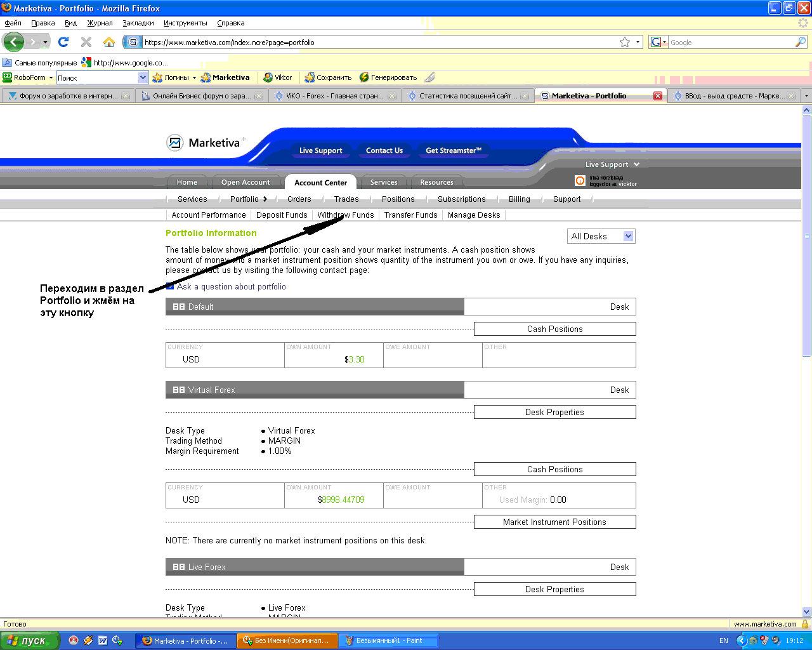The image size is (812, 650).
Task: Click Генерировать in the RoboForm toolbar
Action: (x=388, y=77)
